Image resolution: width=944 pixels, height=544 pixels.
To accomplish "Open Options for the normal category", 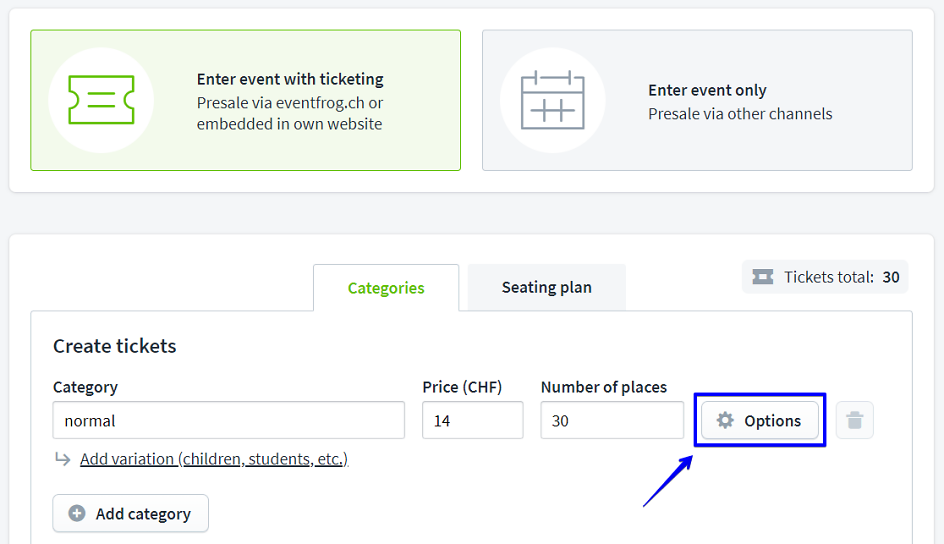I will pos(760,421).
